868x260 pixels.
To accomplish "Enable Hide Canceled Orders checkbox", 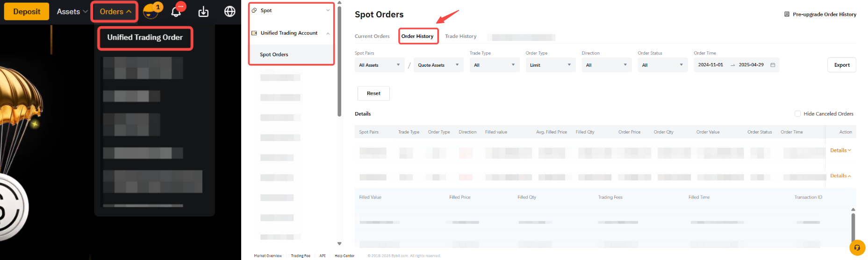I will click(798, 114).
